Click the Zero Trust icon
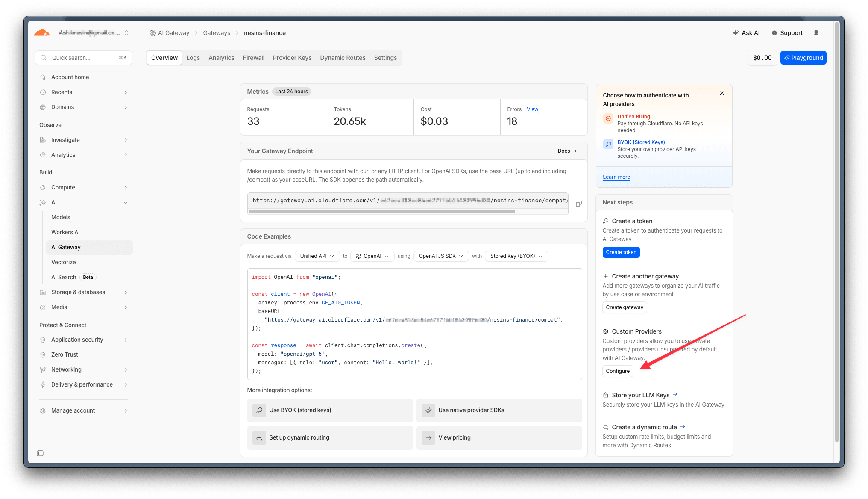The image size is (868, 499). pos(43,355)
